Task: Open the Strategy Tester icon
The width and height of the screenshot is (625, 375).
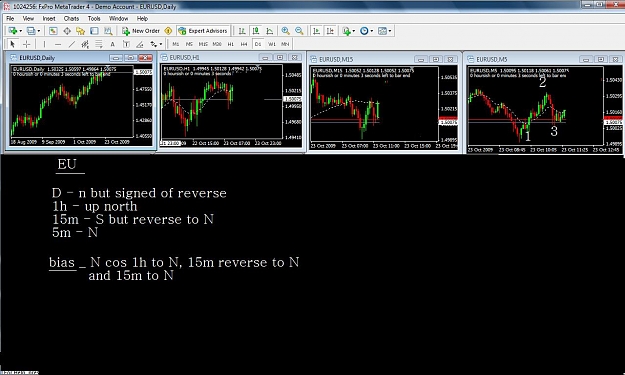Action: point(108,31)
